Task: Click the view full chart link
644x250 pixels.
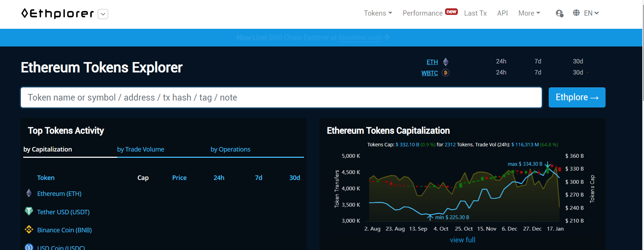Action: (462, 240)
